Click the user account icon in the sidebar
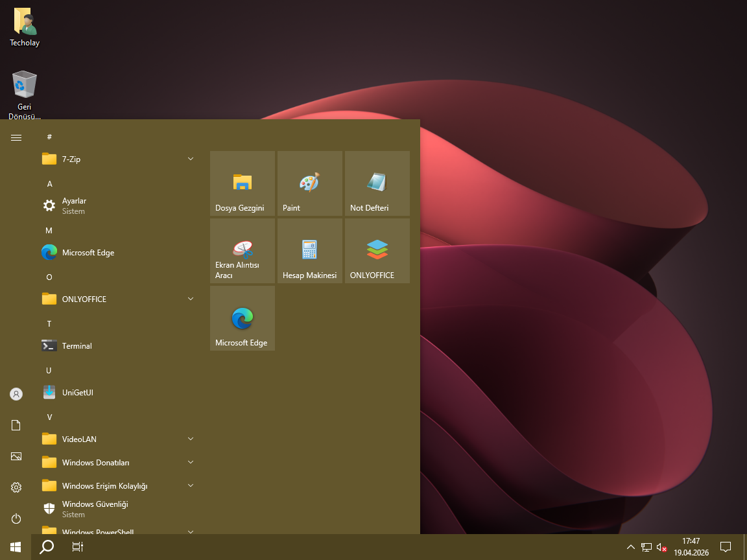Image resolution: width=747 pixels, height=560 pixels. click(x=16, y=394)
